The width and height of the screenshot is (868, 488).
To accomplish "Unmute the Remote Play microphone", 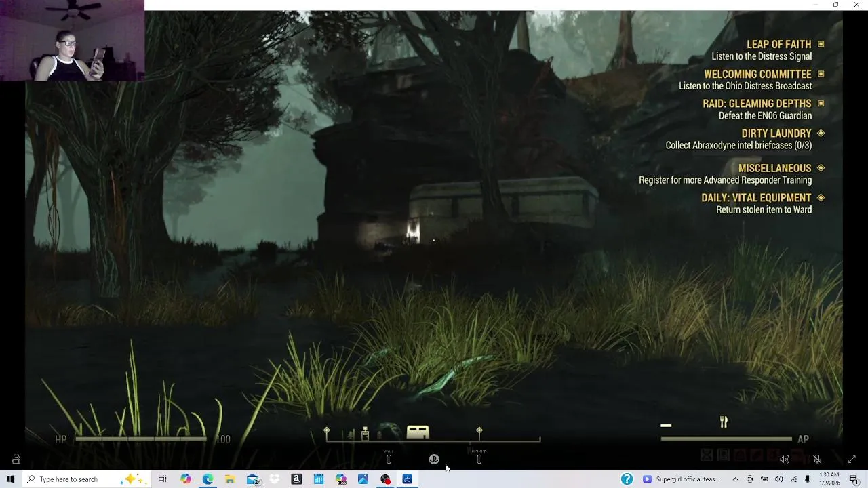I will click(x=817, y=460).
